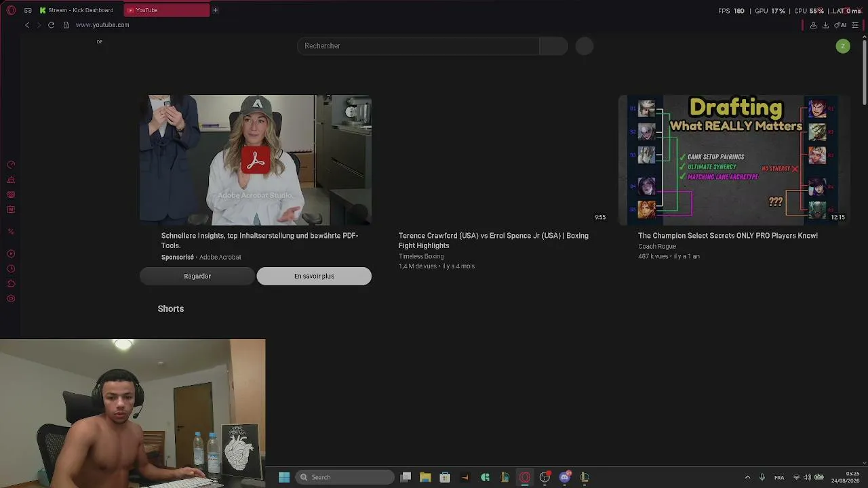Open the volume control in system tray
The width and height of the screenshot is (868, 488).
tap(807, 477)
